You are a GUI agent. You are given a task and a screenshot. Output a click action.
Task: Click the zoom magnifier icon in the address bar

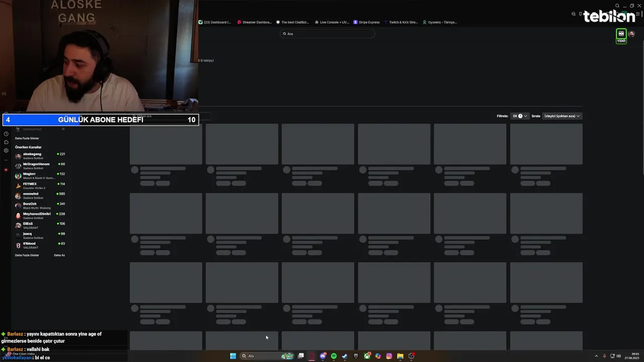(574, 14)
